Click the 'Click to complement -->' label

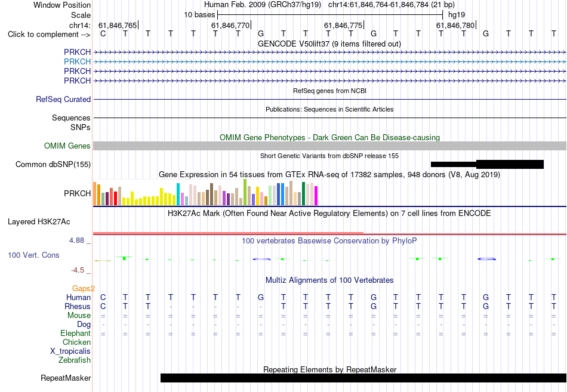pos(49,35)
